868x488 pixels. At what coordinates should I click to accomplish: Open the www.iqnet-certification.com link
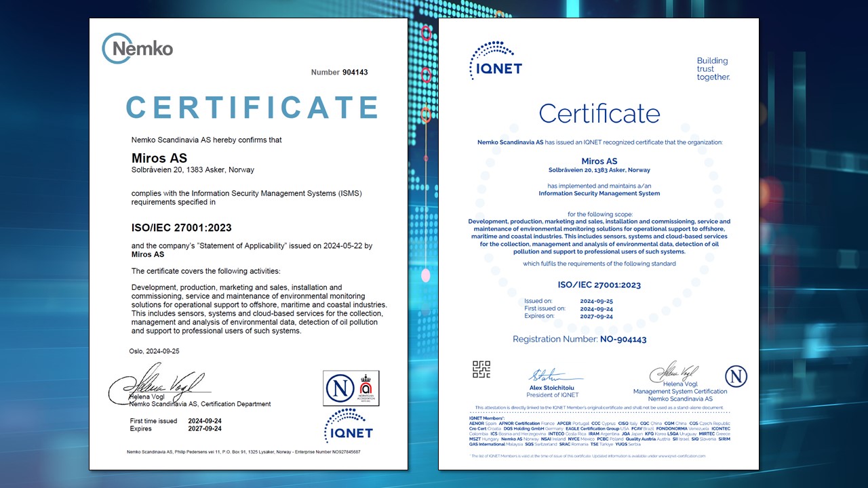coord(682,456)
